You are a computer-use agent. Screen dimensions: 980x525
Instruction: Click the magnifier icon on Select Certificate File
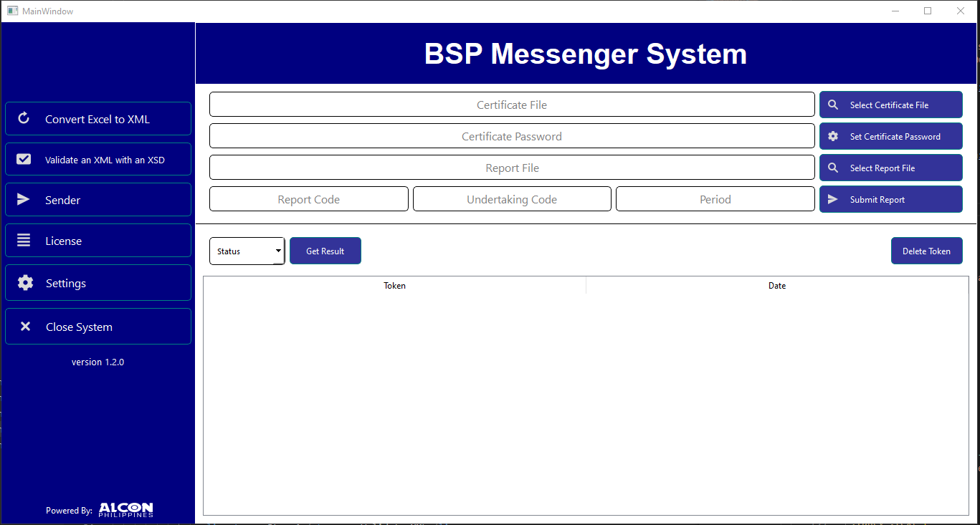832,104
